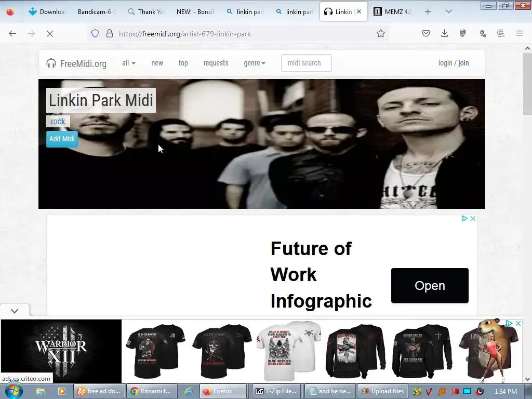Click the AdChoices icon on infographic ad

point(464,219)
